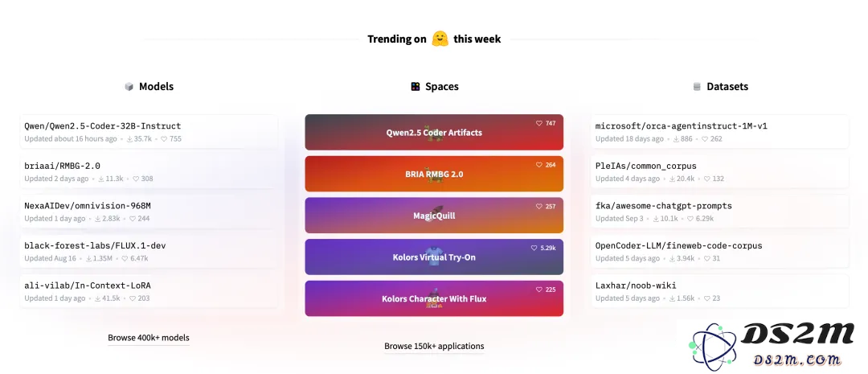Open Kolors Character With Flux space
Viewport: 868px width, 374px height.
coord(434,298)
